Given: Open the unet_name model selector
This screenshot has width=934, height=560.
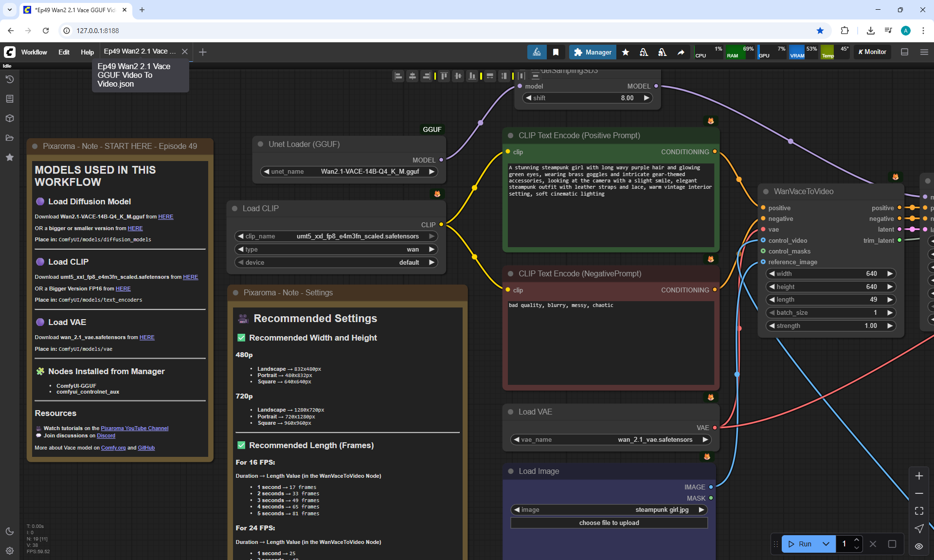Looking at the screenshot, I should coord(348,171).
